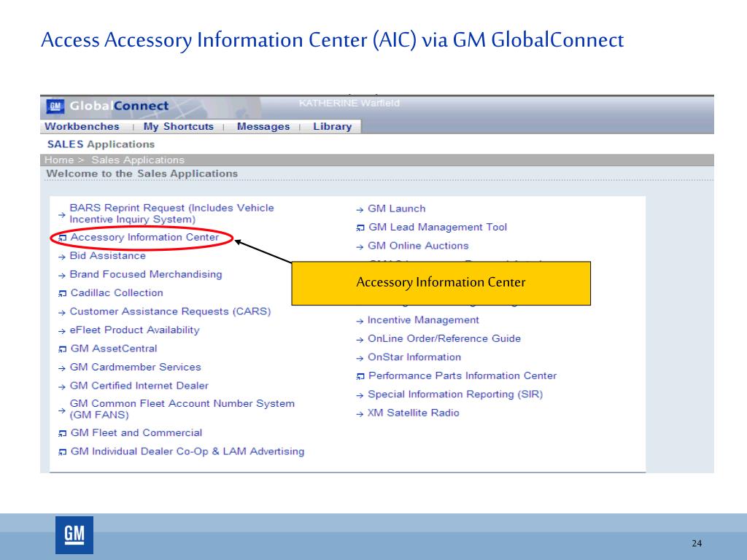The height and width of the screenshot is (560, 747).
Task: Click the popup icon beside Cadillac Collection
Action: click(63, 293)
